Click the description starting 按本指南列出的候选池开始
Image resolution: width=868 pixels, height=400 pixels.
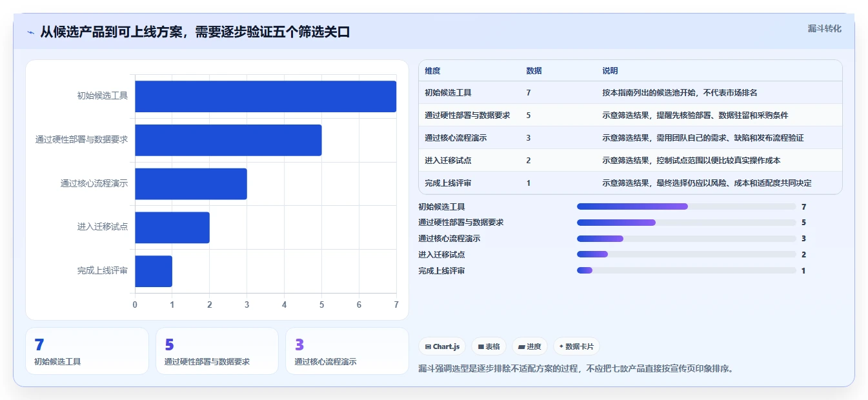click(x=680, y=93)
